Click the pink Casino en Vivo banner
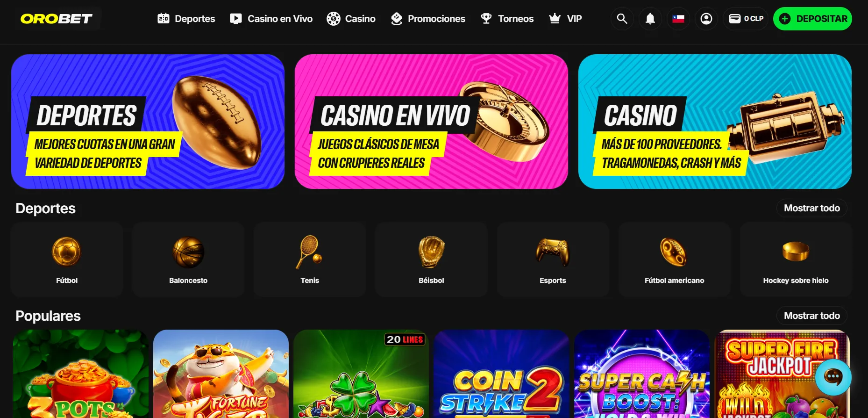 (x=431, y=122)
